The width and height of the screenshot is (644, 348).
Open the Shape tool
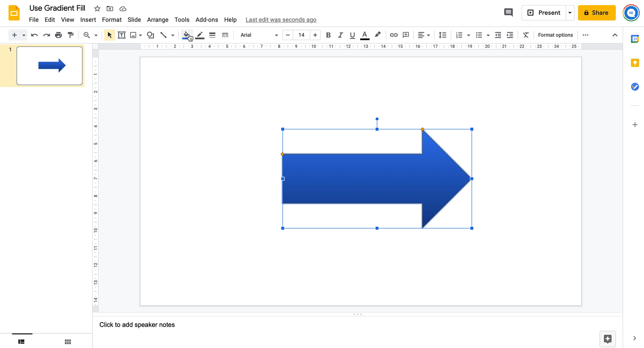click(x=151, y=35)
